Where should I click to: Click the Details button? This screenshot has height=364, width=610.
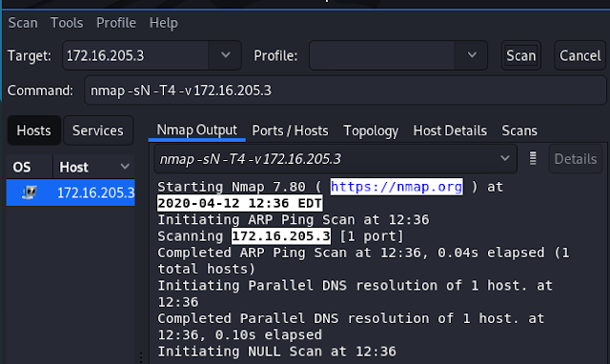pos(576,159)
